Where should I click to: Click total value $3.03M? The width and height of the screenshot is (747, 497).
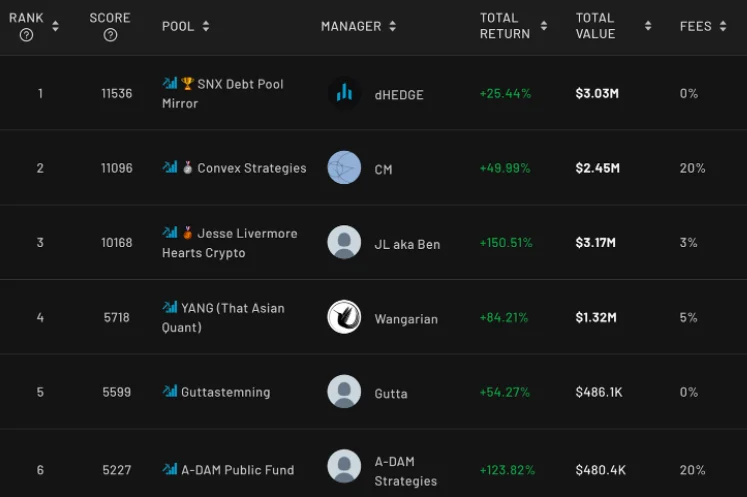[597, 93]
